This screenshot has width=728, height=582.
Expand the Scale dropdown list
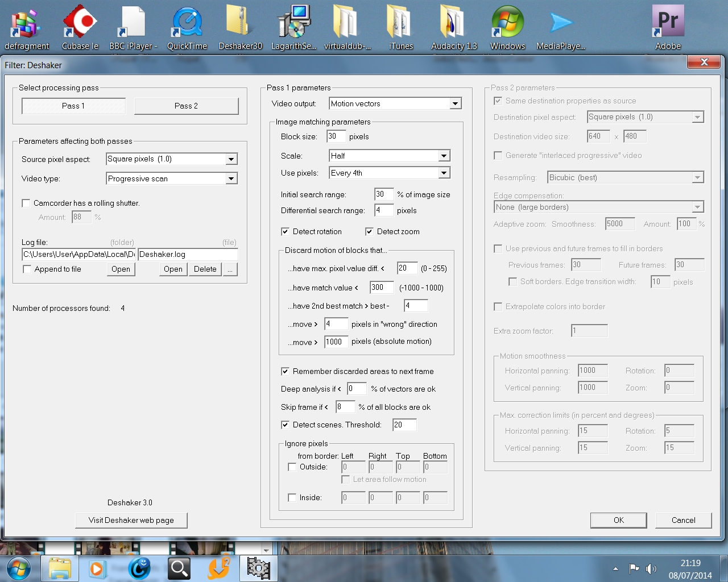coord(444,156)
